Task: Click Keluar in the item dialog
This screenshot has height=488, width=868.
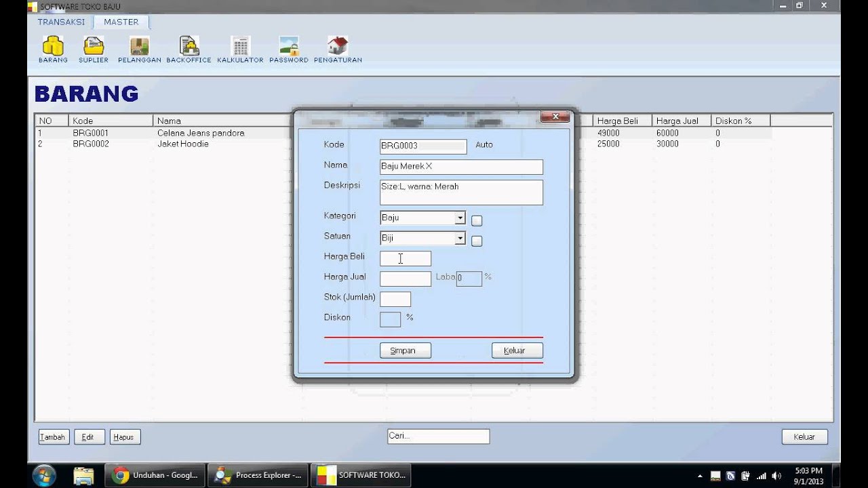Action: pyautogui.click(x=517, y=350)
